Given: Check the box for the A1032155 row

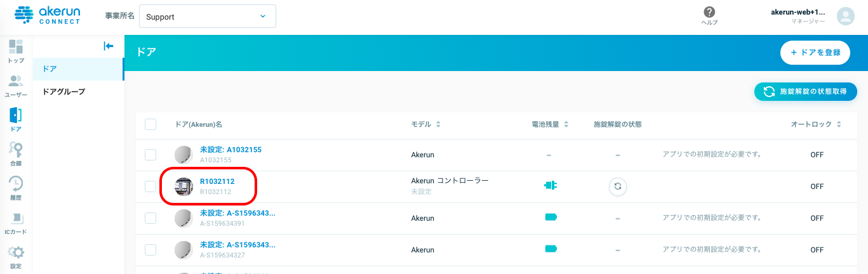Looking at the screenshot, I should pos(150,155).
